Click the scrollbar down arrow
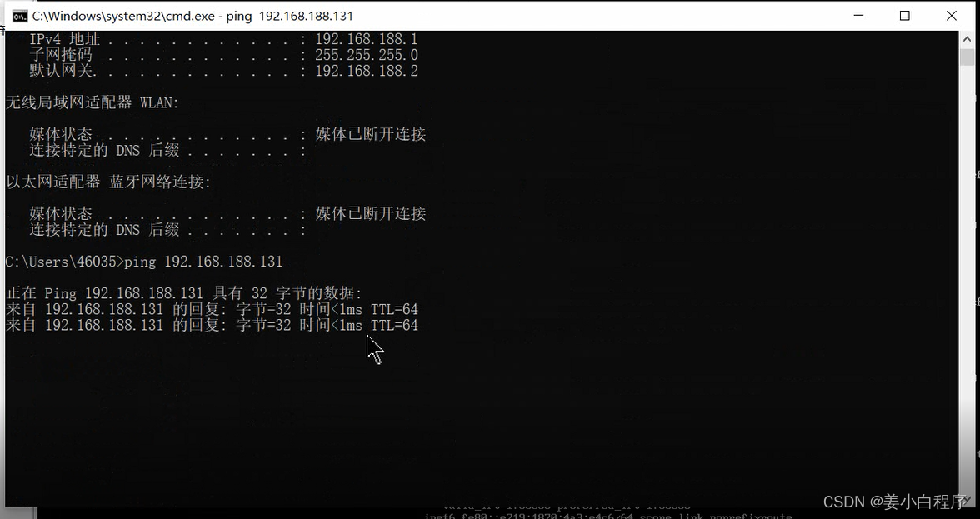 967,501
